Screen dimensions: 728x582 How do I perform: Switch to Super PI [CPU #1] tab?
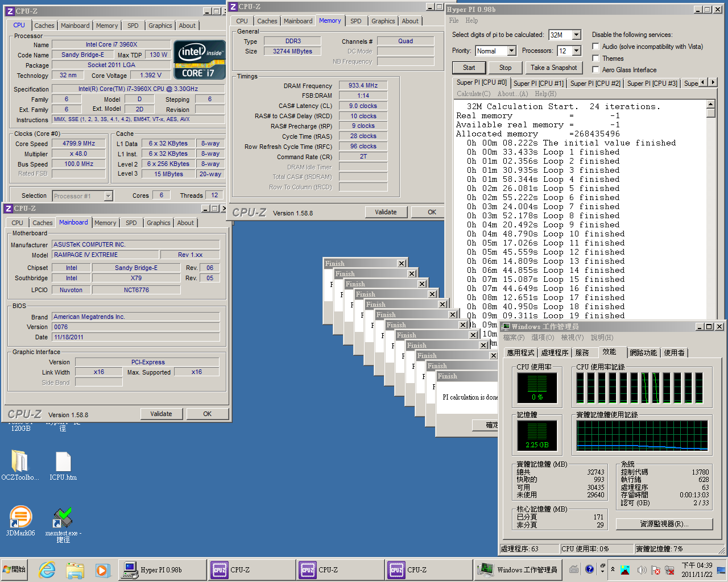538,84
